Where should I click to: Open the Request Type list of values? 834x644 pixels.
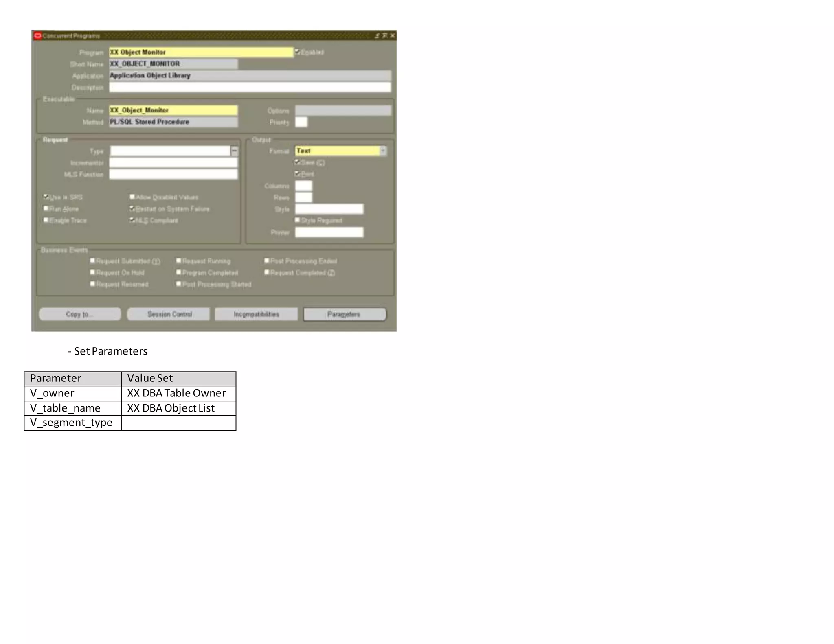coord(235,151)
